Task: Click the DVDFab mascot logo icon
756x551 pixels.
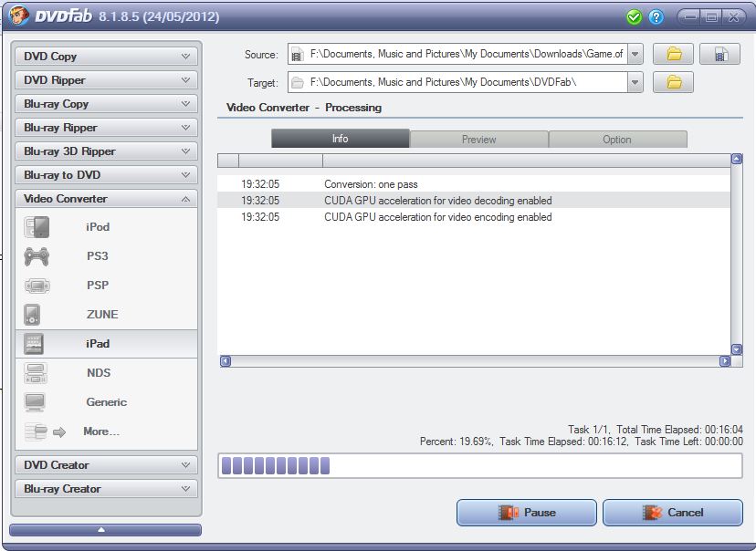Action: [18, 16]
